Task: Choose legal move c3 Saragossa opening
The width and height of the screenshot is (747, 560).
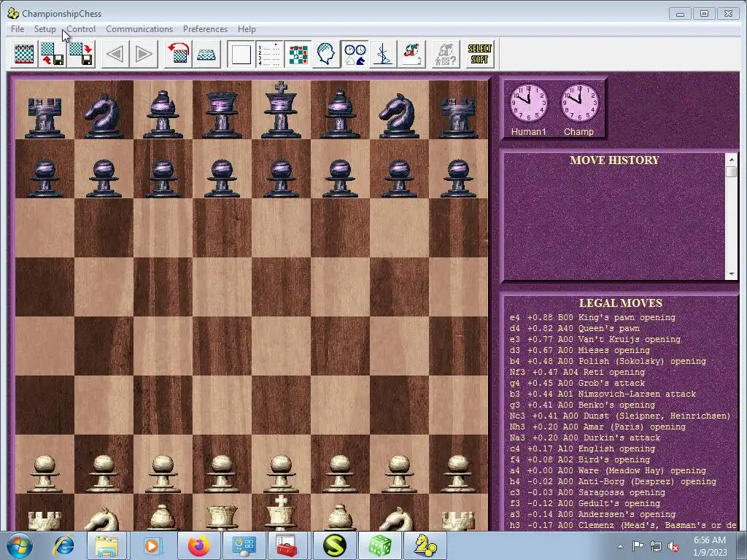Action: tap(587, 493)
